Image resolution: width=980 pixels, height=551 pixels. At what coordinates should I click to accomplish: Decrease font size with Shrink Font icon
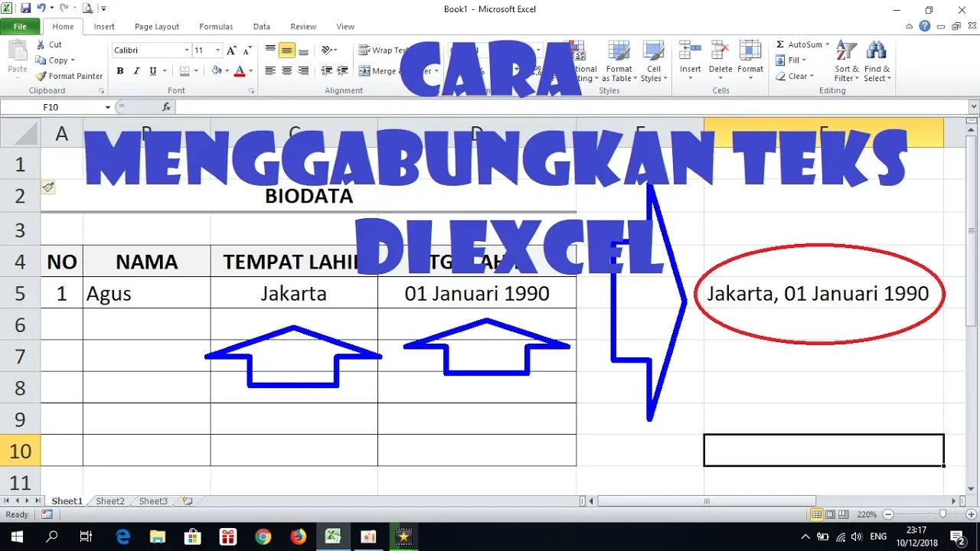point(247,51)
